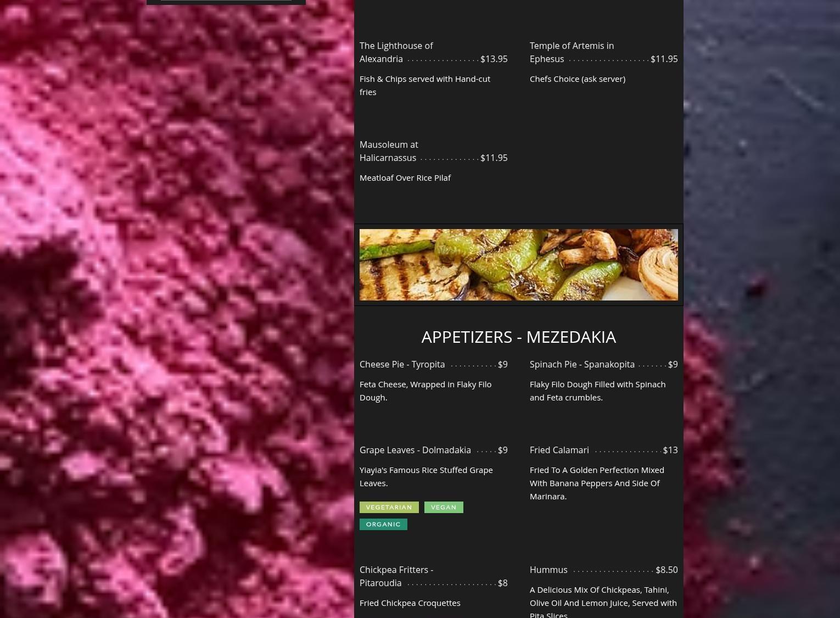Click the $9 price for Spinach Pie
840x618 pixels.
click(x=673, y=364)
